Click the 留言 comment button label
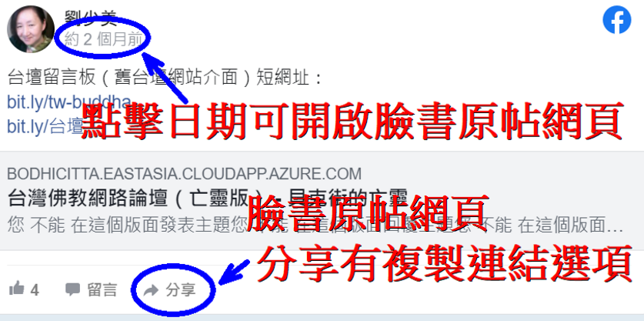The width and height of the screenshot is (644, 321). pyautogui.click(x=102, y=289)
